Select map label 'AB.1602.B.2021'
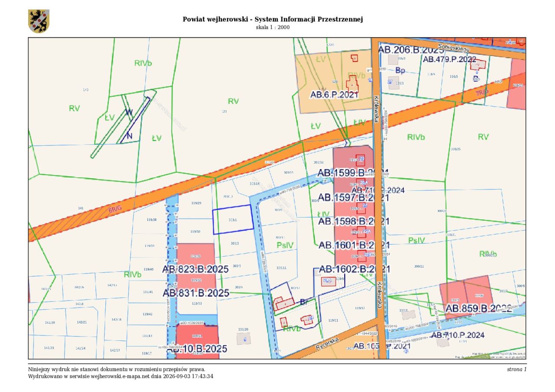This screenshot has height=392, width=555. [355, 269]
